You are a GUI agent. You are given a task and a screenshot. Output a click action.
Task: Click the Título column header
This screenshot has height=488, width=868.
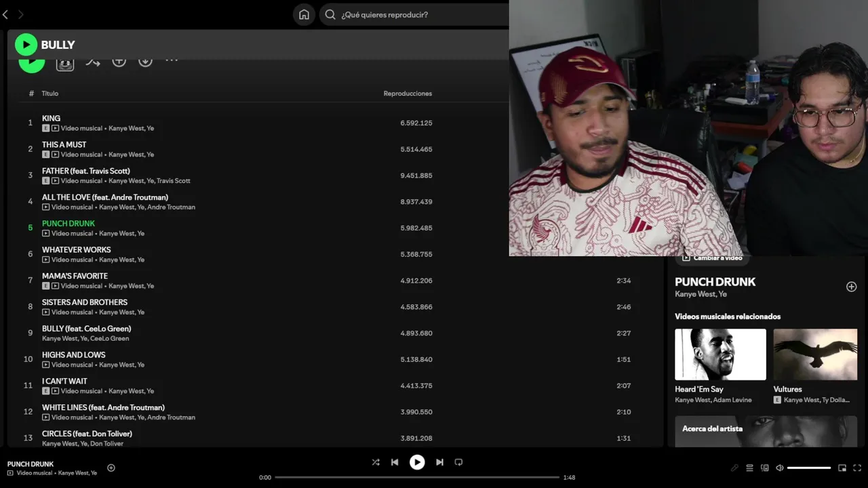click(x=50, y=94)
